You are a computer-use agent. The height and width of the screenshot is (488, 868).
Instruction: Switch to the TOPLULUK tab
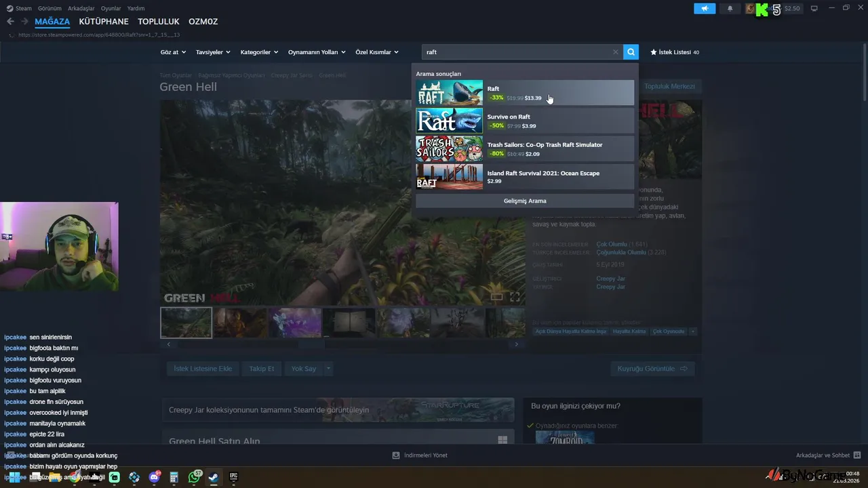click(x=159, y=22)
